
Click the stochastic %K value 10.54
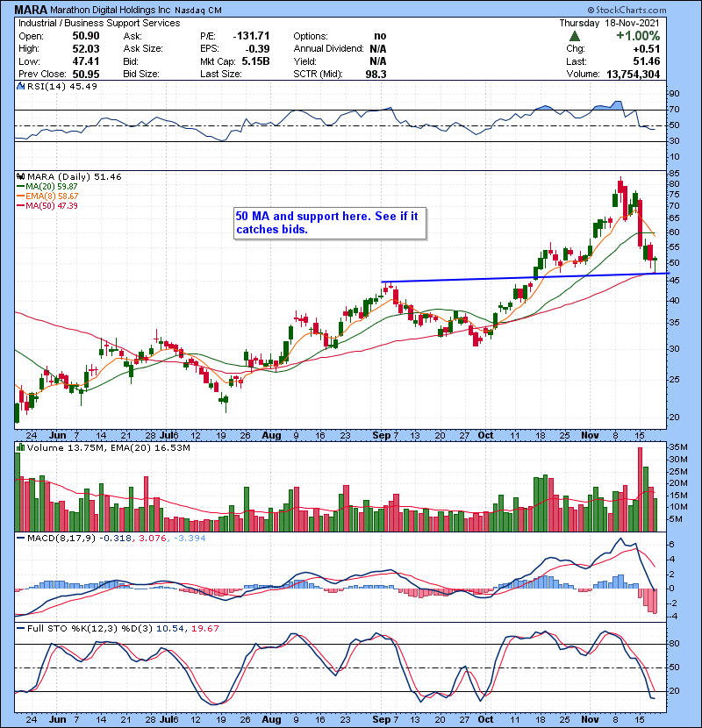click(x=170, y=629)
